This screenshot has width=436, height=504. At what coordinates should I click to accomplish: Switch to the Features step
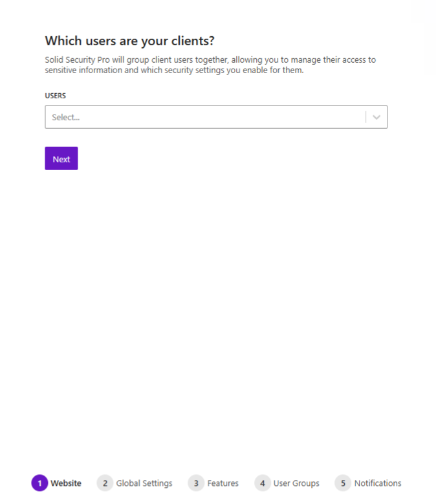click(x=223, y=483)
